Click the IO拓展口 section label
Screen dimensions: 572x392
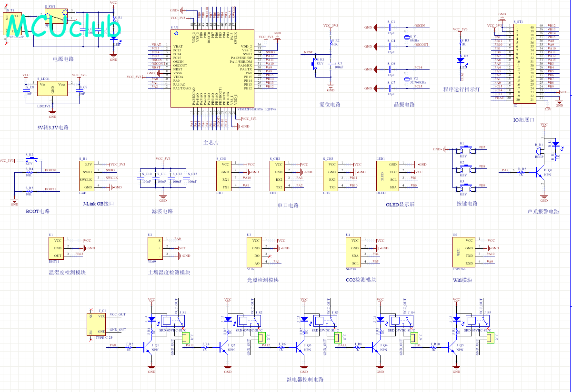(524, 120)
